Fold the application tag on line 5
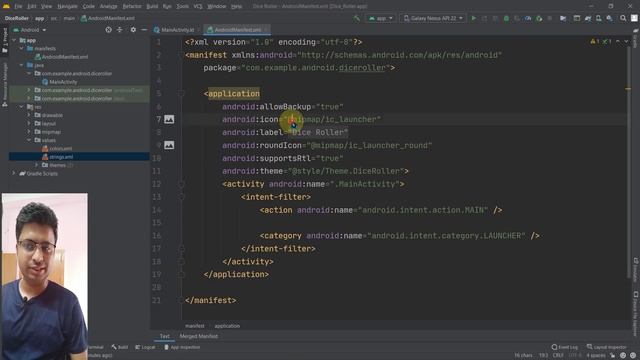Image resolution: width=640 pixels, height=360 pixels. (x=181, y=93)
